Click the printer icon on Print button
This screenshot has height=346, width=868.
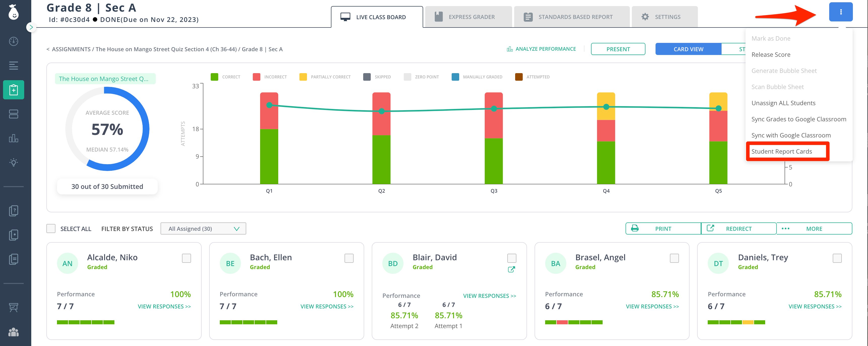(635, 228)
